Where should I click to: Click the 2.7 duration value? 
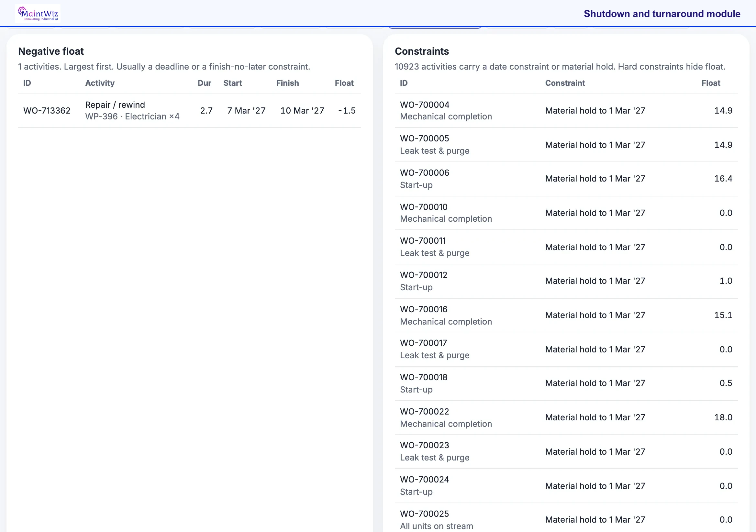206,111
